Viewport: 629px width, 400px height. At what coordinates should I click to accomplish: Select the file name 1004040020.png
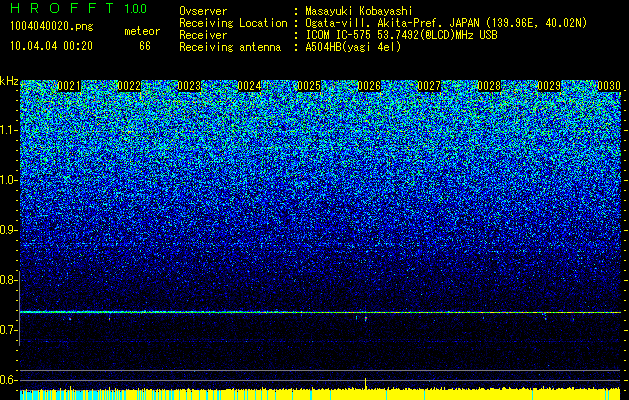click(x=52, y=27)
